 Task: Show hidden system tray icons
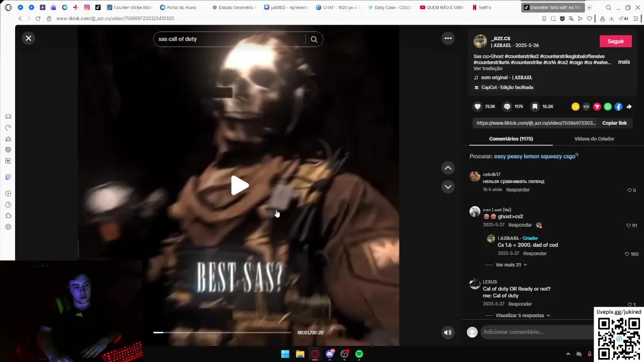[568, 354]
